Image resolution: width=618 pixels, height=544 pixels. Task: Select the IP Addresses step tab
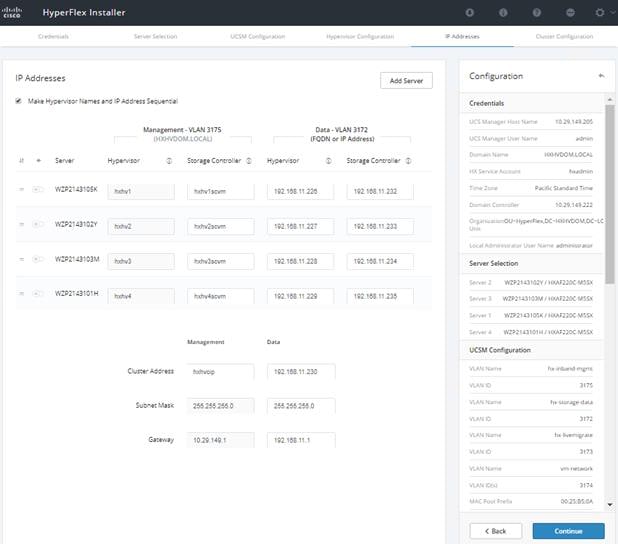(462, 36)
